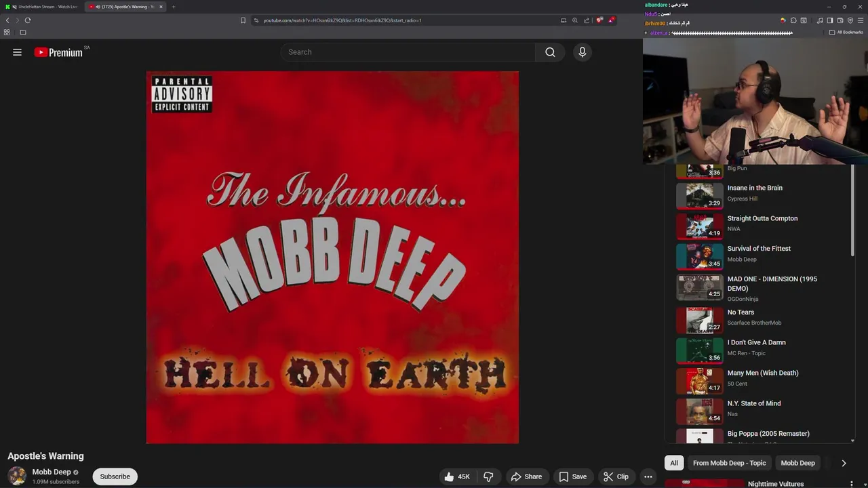Show more filter chips with right arrow
This screenshot has height=488, width=868.
point(844,463)
